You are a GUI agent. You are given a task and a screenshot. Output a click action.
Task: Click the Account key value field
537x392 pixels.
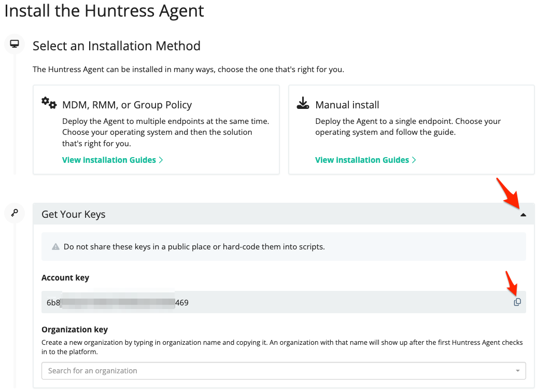(284, 302)
